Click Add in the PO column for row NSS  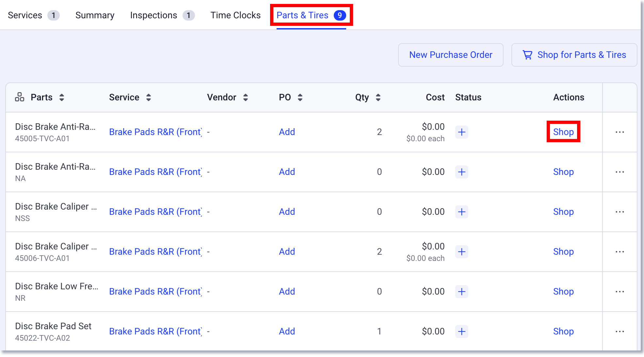tap(287, 212)
